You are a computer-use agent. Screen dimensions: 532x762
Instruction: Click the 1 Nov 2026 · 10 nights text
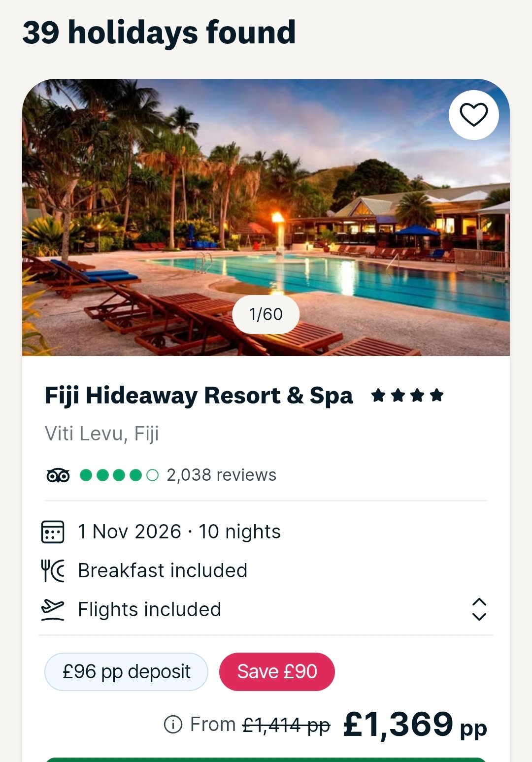(x=179, y=532)
